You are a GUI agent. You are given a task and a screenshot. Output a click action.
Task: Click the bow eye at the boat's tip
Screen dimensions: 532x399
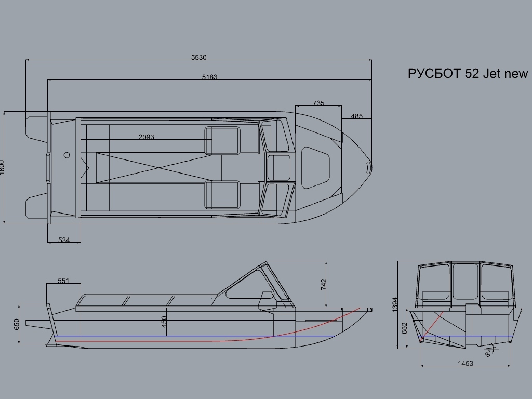(369, 167)
